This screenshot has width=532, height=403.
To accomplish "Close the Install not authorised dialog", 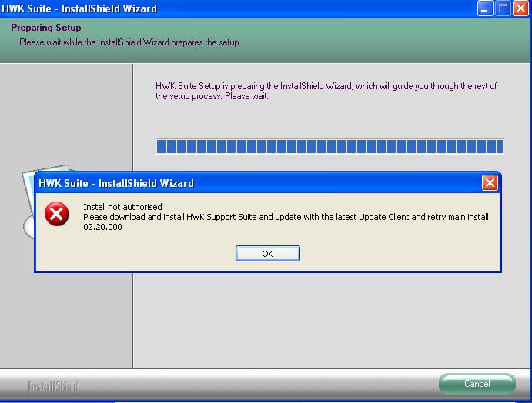I will [x=490, y=183].
